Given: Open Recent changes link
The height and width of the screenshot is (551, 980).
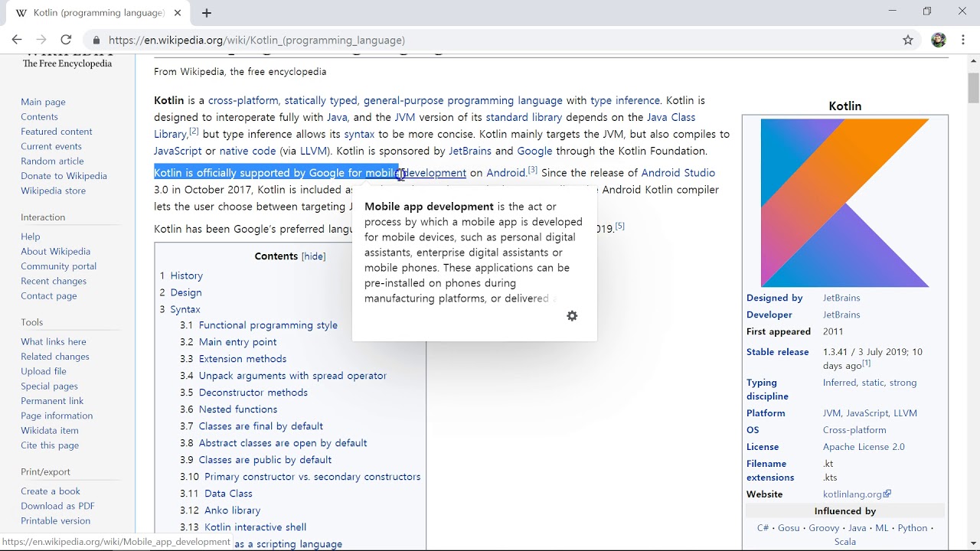Looking at the screenshot, I should pyautogui.click(x=54, y=281).
